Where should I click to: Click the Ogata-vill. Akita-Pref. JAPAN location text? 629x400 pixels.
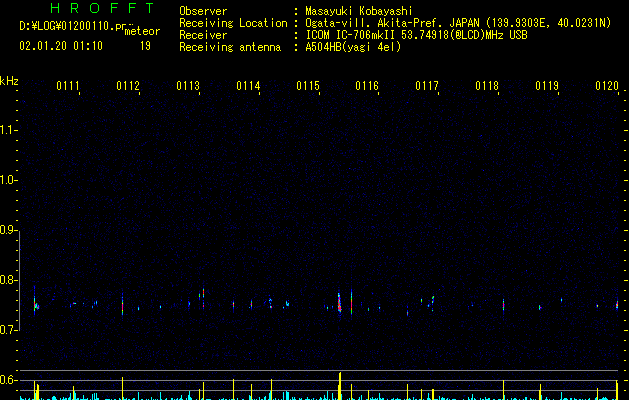(x=458, y=23)
